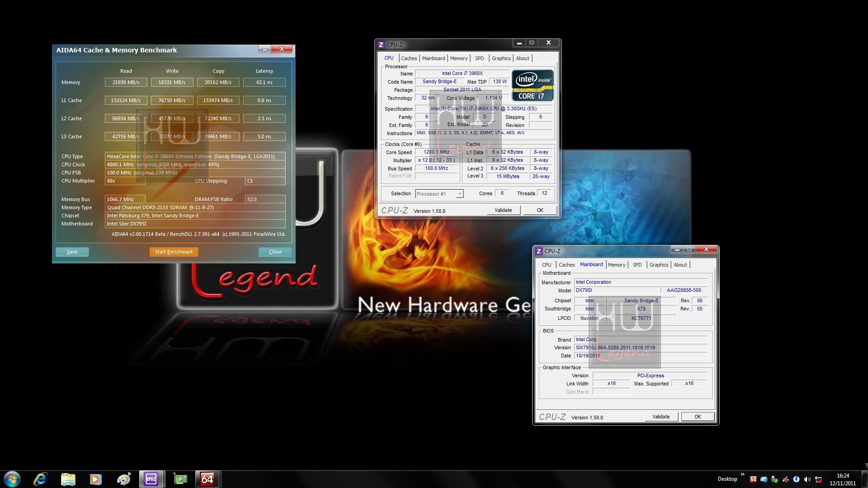Click Start Benchmark button
868x488 pixels.
tap(174, 252)
